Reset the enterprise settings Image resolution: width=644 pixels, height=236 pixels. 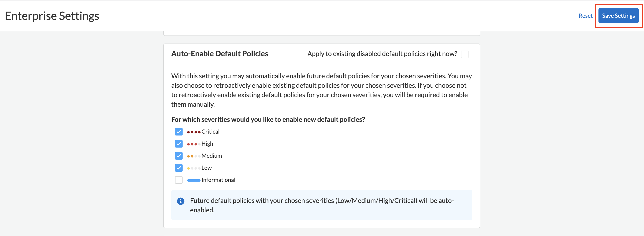coord(585,16)
